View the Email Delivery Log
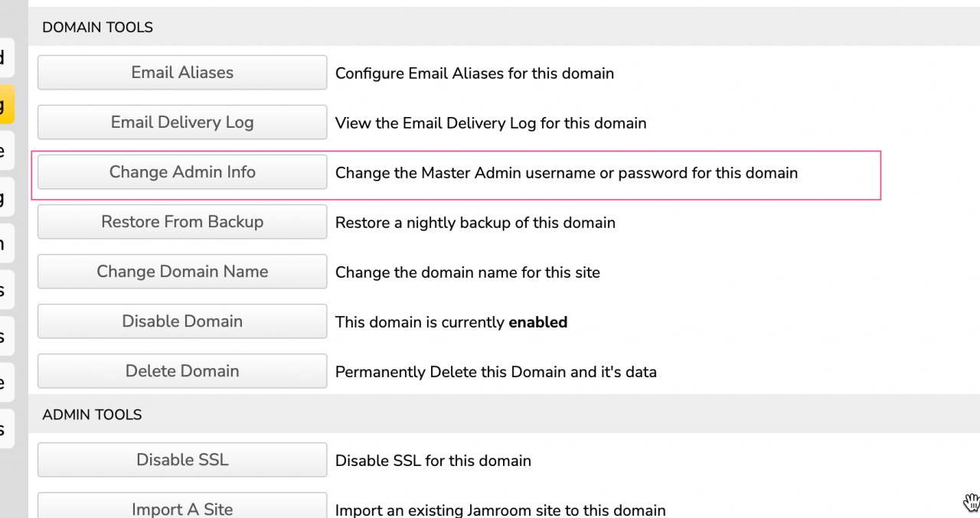 [182, 122]
